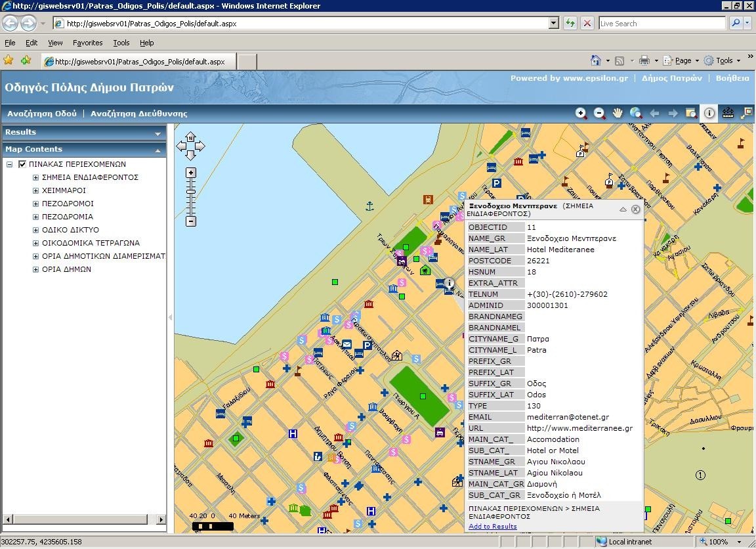Select the Identify info tool

click(709, 113)
